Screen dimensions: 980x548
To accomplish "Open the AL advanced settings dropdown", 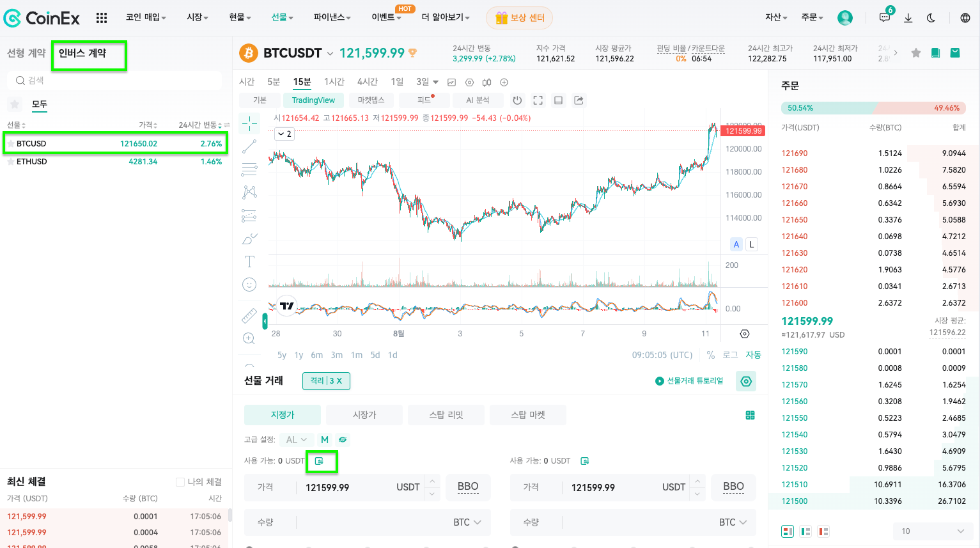I will pos(296,439).
